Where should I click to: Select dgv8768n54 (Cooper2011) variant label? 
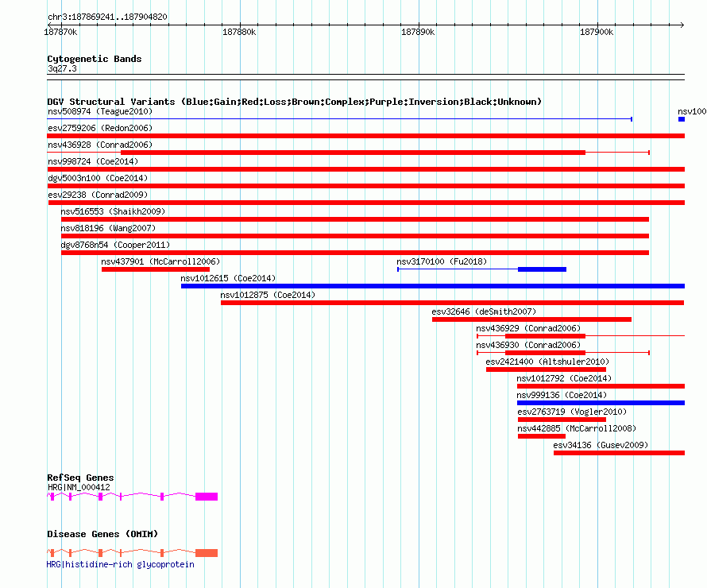click(115, 245)
